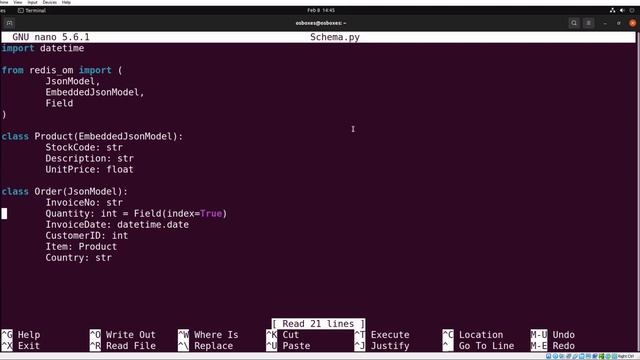Open the terminal search icon

click(x=574, y=23)
